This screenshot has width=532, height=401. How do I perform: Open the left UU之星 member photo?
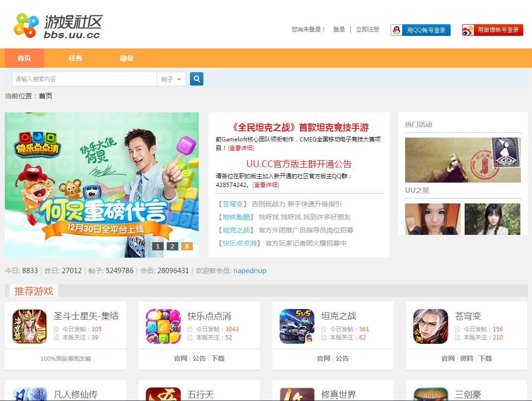pos(433,219)
